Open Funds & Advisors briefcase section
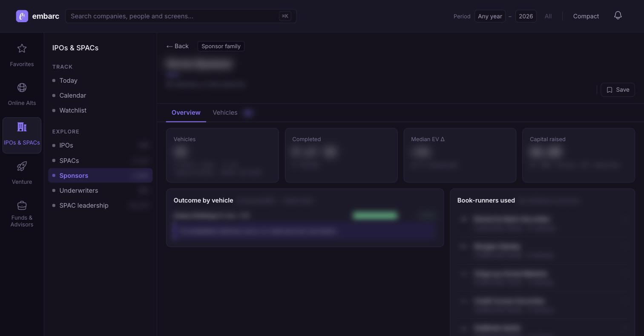Screen dimensions: 644x336 click(22, 214)
